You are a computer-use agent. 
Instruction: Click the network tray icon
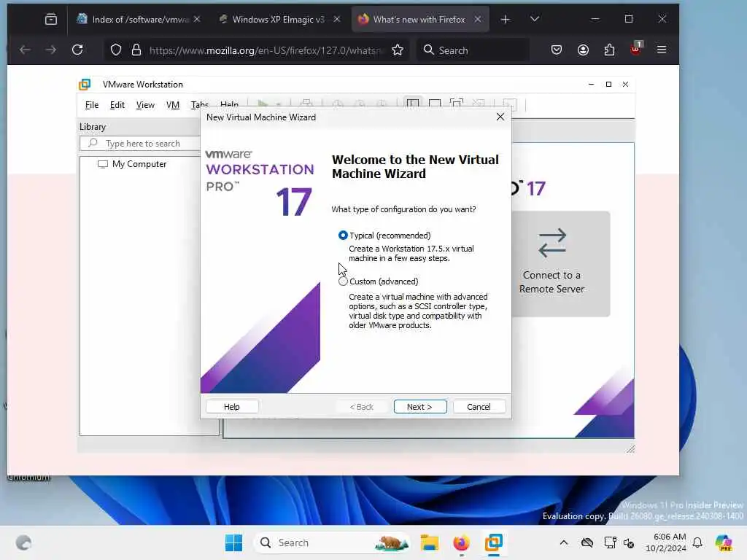[609, 542]
